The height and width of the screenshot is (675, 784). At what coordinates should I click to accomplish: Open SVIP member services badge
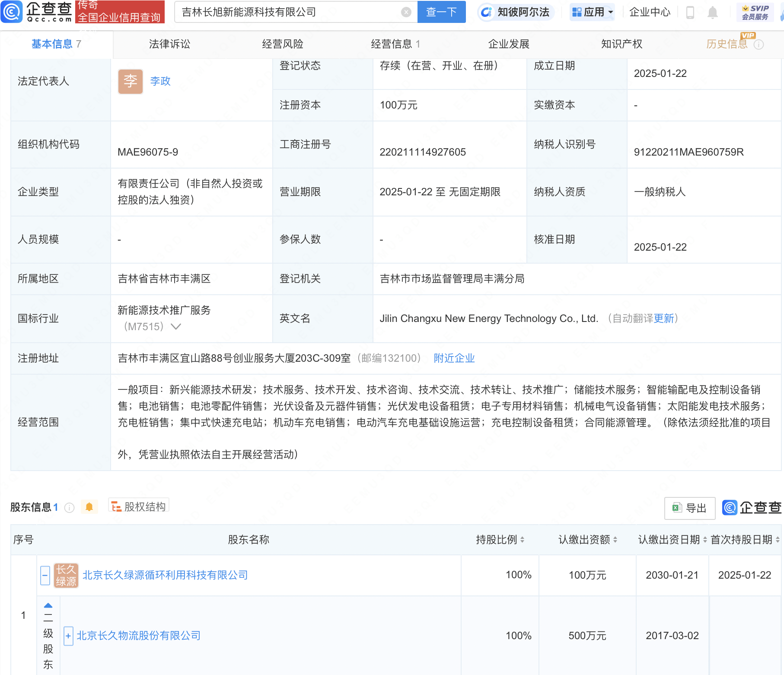click(755, 12)
